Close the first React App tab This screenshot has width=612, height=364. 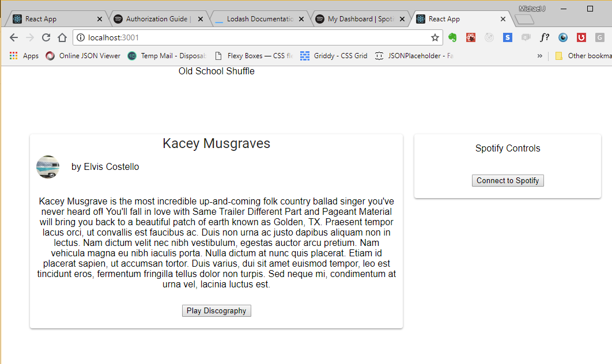pyautogui.click(x=100, y=19)
